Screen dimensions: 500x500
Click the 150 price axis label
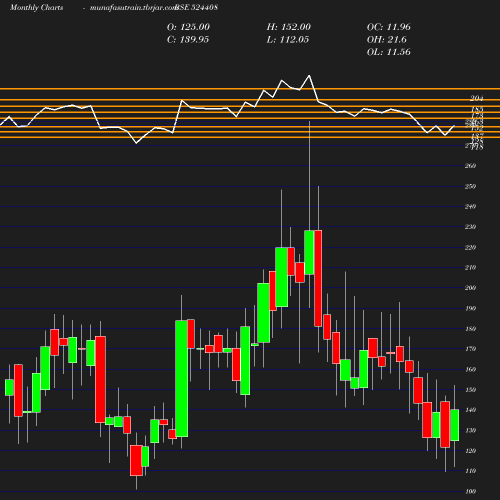pyautogui.click(x=470, y=390)
